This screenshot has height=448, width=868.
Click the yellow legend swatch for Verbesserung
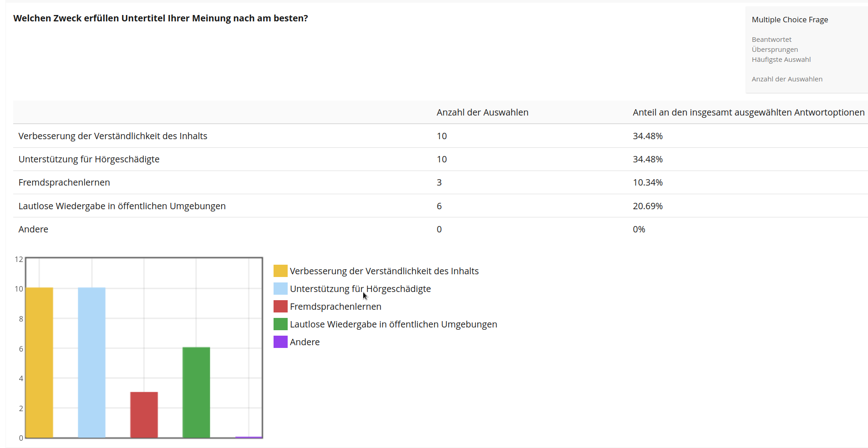[x=280, y=271]
